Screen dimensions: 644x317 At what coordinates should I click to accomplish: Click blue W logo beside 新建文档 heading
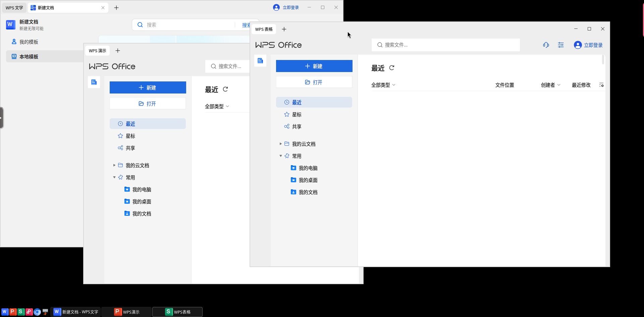(x=11, y=24)
